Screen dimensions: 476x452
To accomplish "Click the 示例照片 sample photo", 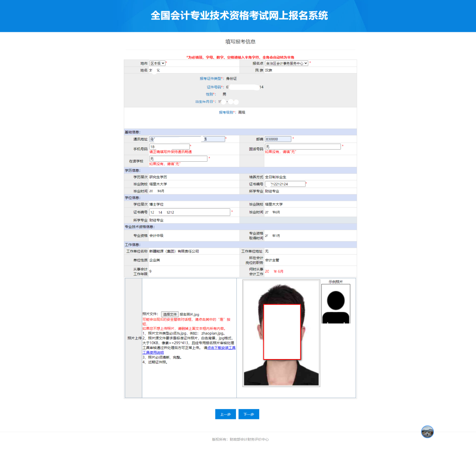I will click(x=335, y=303).
